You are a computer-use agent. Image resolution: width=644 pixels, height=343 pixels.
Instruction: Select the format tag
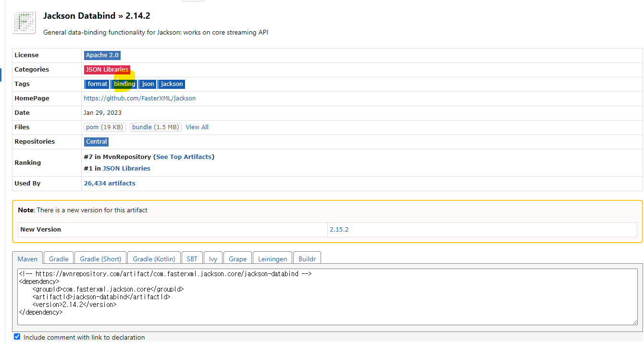click(98, 84)
